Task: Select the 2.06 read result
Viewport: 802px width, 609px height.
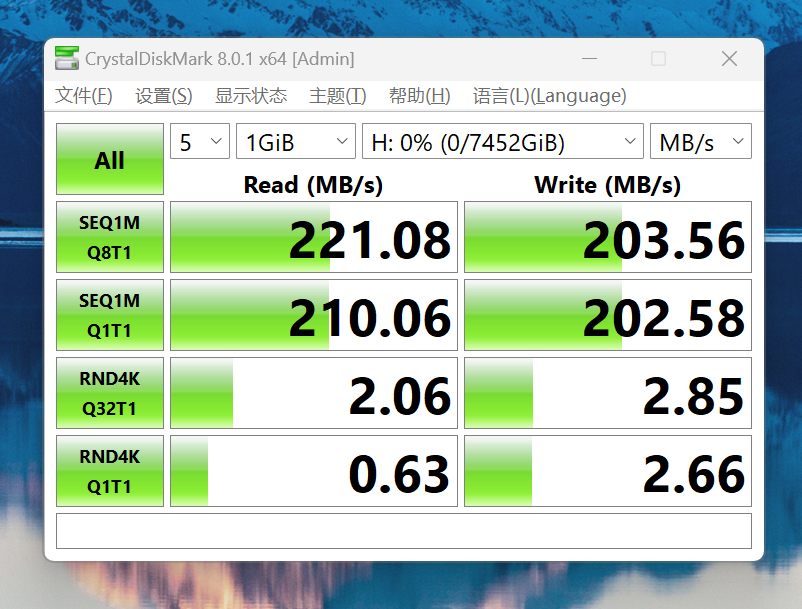Action: [x=314, y=393]
